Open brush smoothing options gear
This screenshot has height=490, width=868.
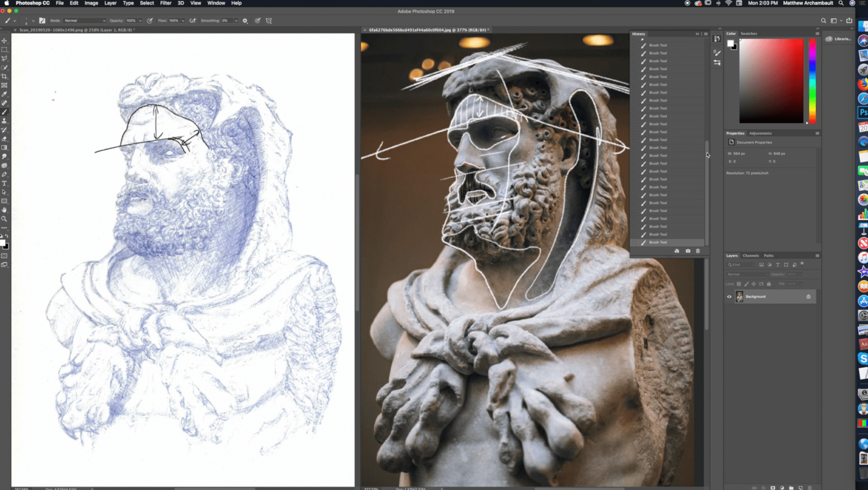tap(245, 20)
